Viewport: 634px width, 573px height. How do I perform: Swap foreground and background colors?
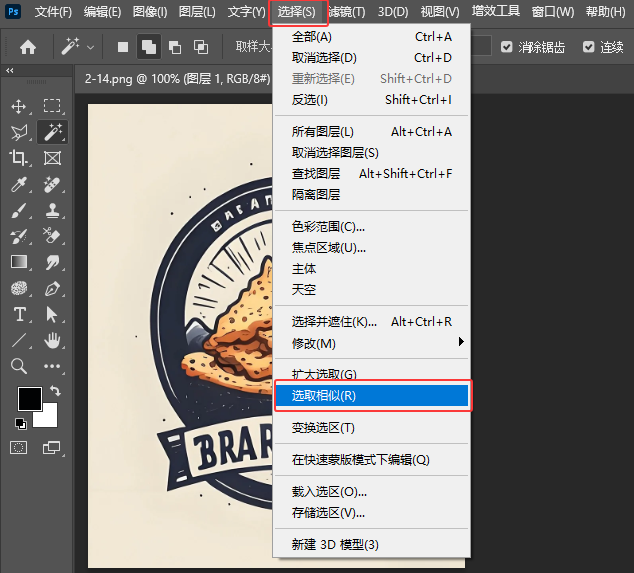point(55,391)
